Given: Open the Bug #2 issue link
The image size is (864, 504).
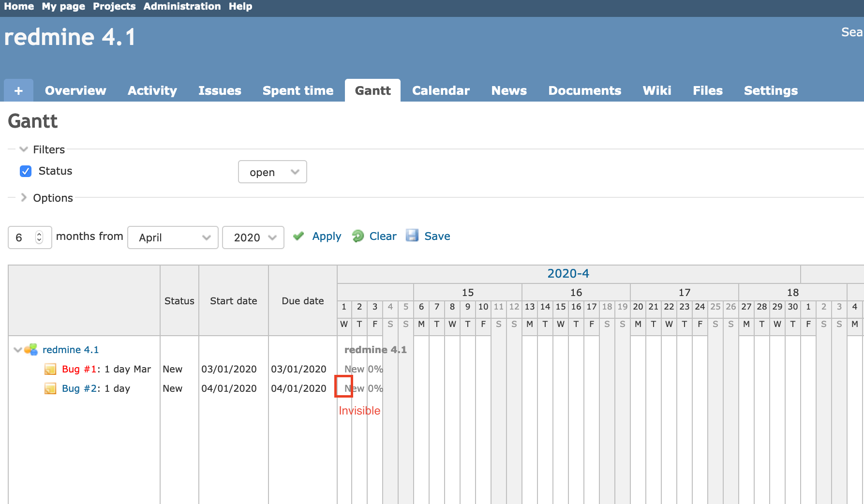Looking at the screenshot, I should 79,388.
